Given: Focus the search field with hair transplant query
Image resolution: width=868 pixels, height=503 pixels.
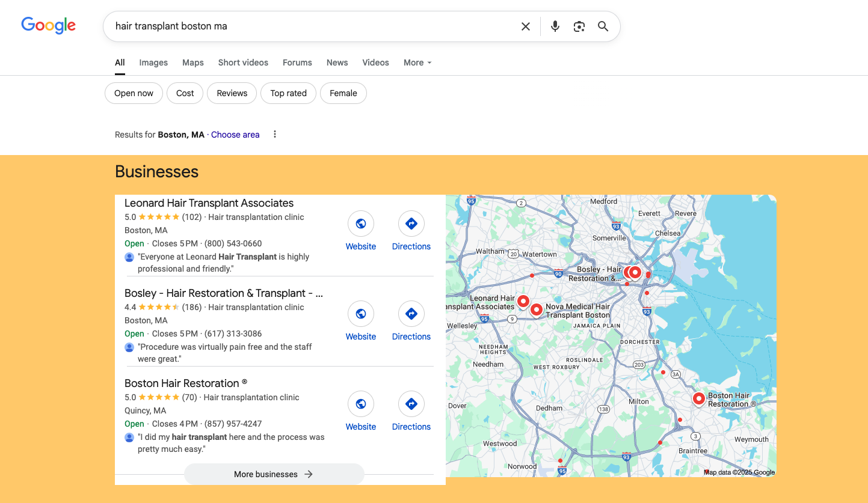Looking at the screenshot, I should (313, 26).
